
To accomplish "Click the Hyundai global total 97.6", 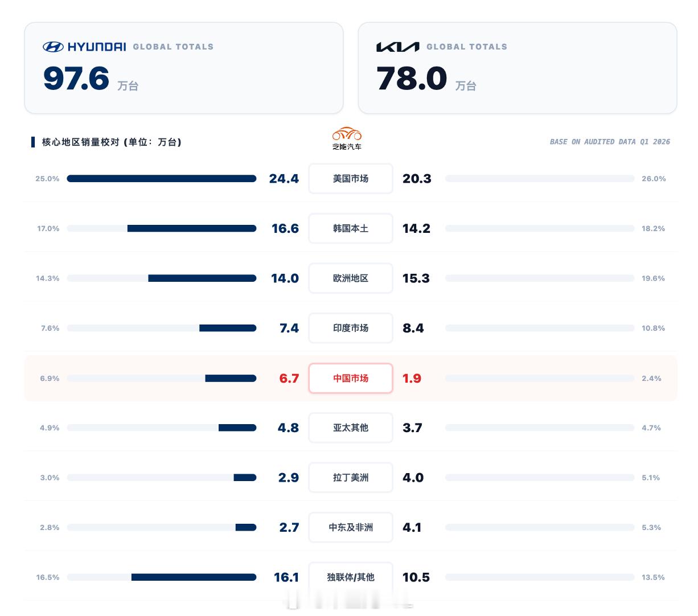I will tap(76, 78).
